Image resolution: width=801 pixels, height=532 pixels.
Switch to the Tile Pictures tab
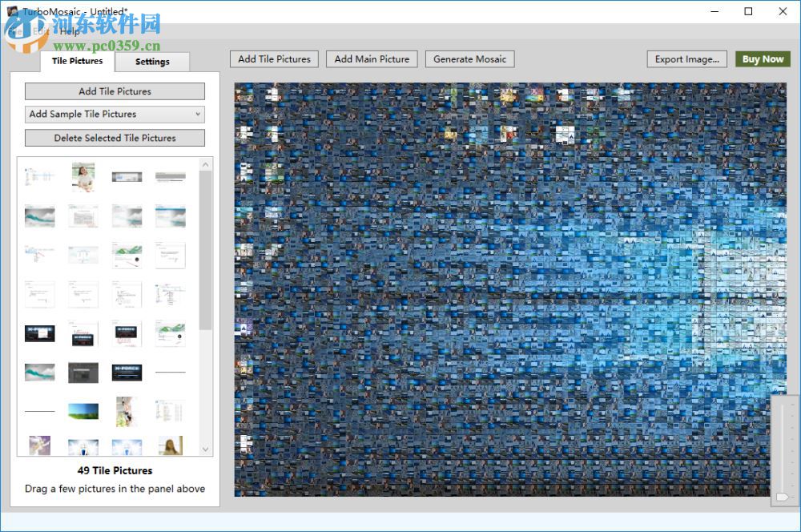77,61
